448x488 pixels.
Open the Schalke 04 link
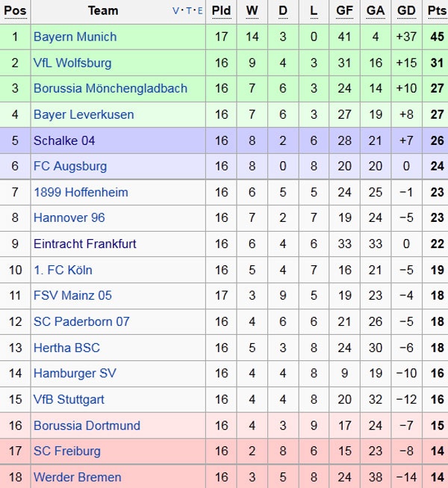tap(64, 140)
